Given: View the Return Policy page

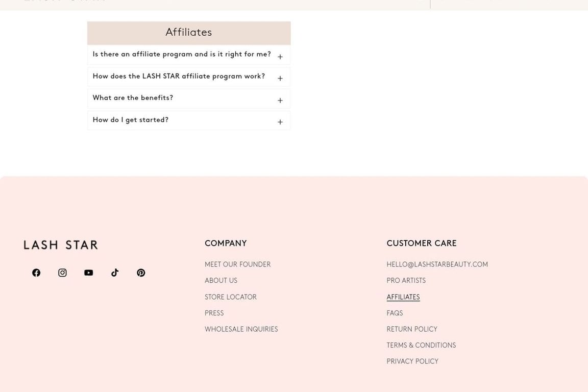Looking at the screenshot, I should pos(412,329).
